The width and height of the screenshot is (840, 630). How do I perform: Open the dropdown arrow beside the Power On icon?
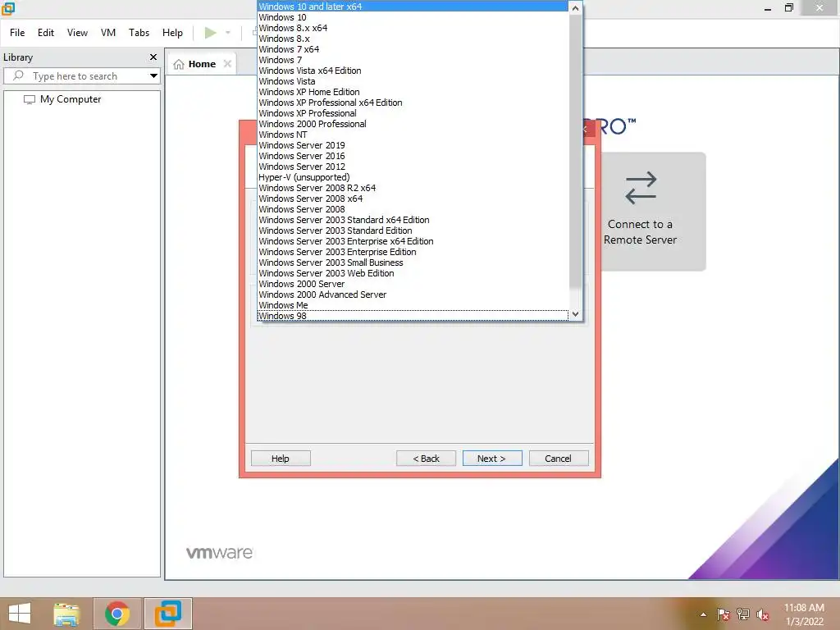pos(228,33)
